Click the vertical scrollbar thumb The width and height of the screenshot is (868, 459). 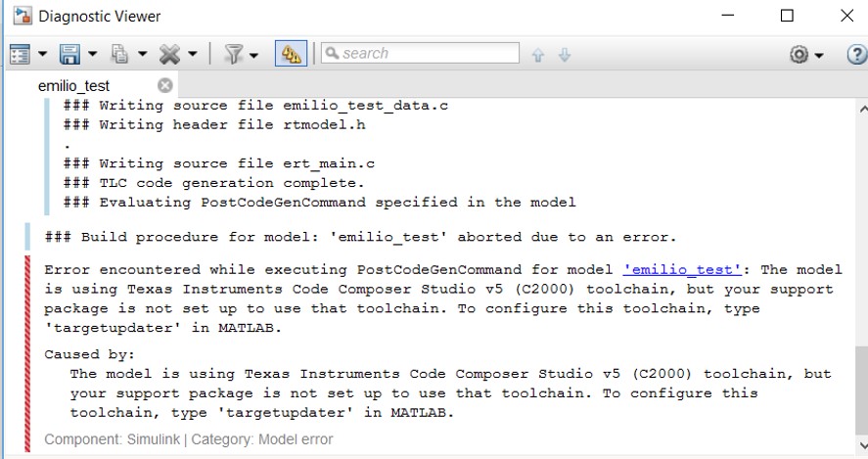[862, 390]
